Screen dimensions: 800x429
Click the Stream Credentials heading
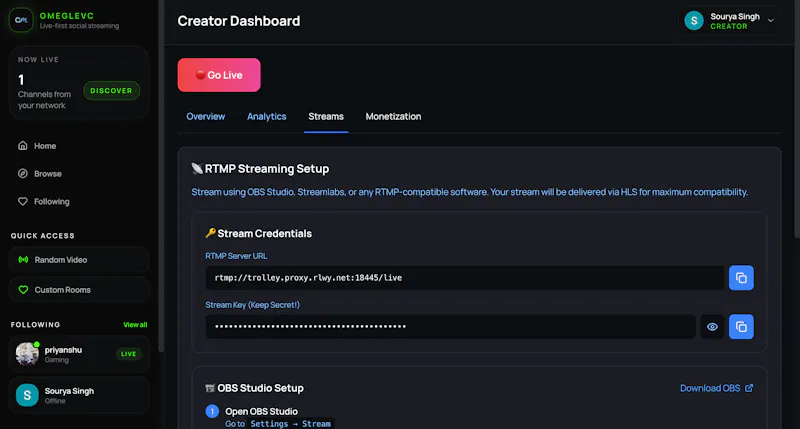click(x=264, y=234)
